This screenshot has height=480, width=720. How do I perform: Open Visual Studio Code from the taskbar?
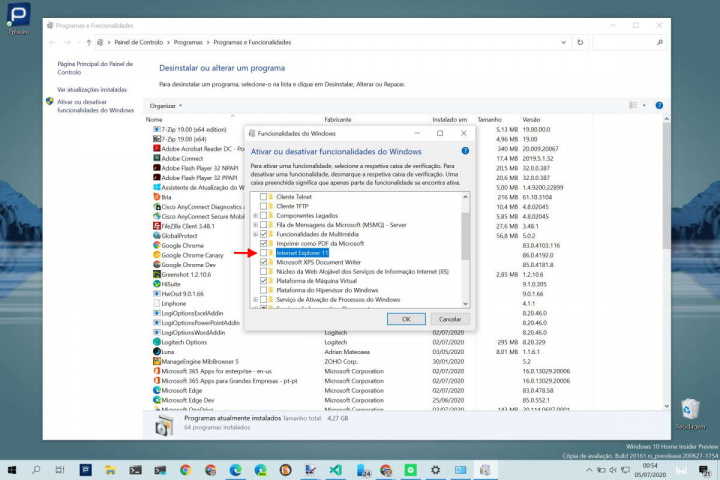coord(336,469)
